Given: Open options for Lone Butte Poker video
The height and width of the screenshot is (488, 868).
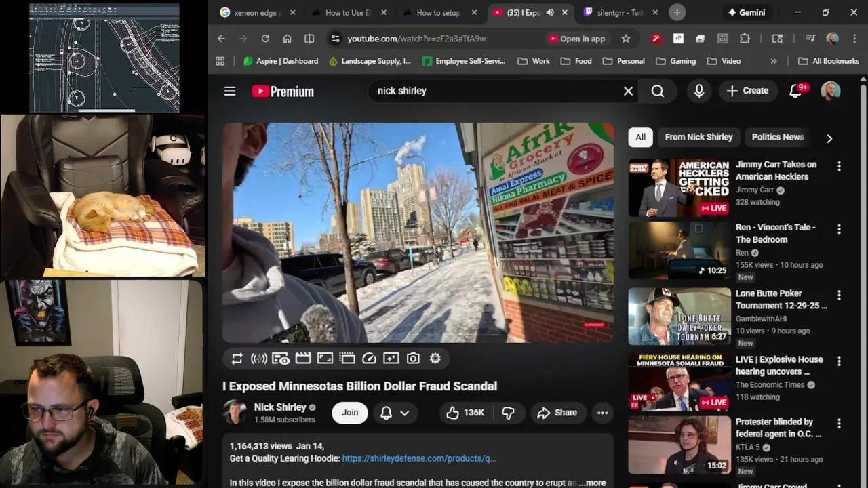Looking at the screenshot, I should pos(839,296).
